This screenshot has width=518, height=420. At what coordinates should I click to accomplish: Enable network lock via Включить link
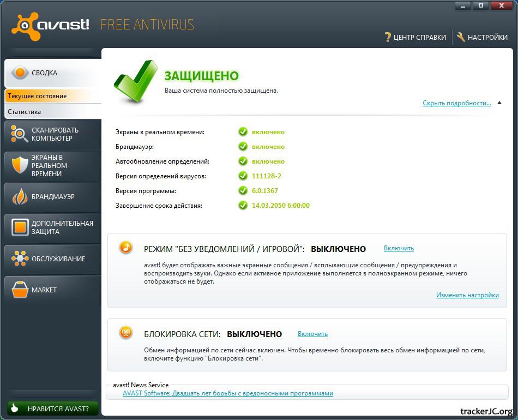pyautogui.click(x=312, y=334)
